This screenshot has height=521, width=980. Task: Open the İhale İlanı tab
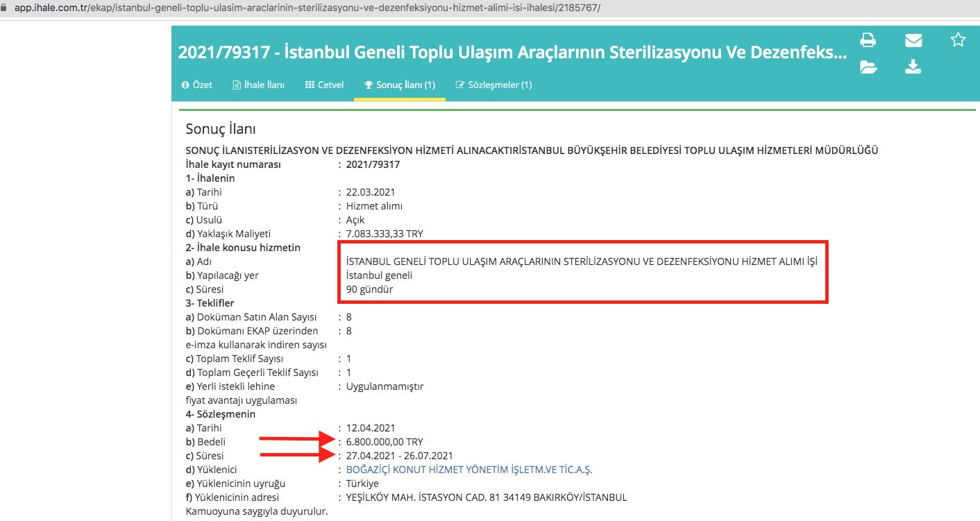(x=259, y=85)
